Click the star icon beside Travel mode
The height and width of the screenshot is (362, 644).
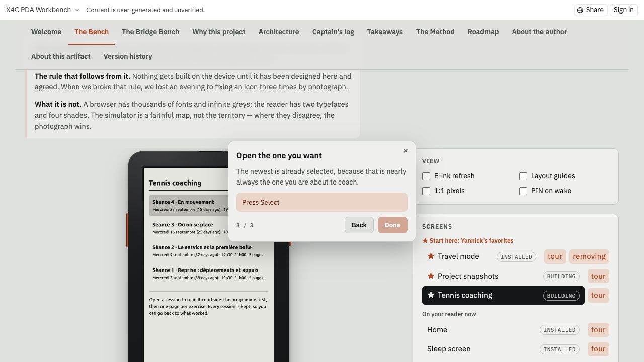[431, 256]
